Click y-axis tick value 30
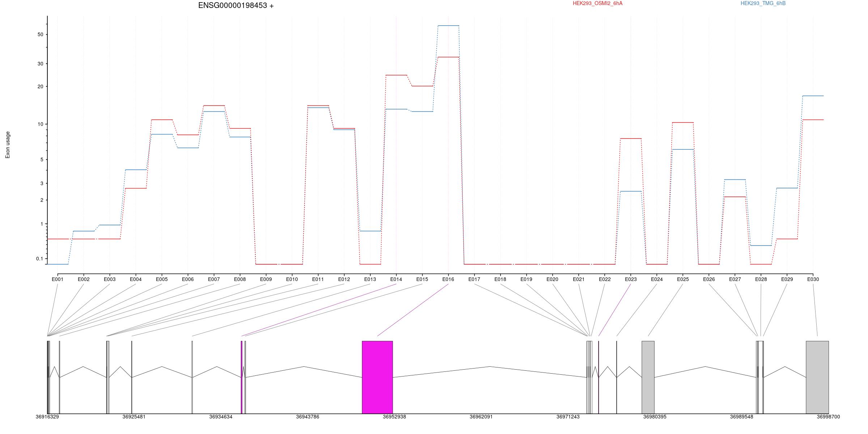 (x=40, y=64)
